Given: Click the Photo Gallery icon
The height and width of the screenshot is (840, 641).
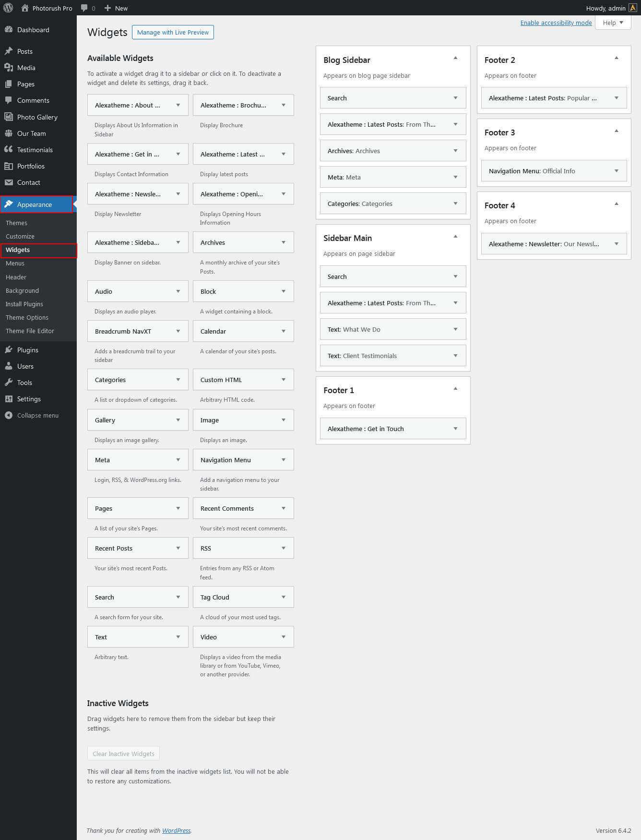Looking at the screenshot, I should tap(9, 117).
